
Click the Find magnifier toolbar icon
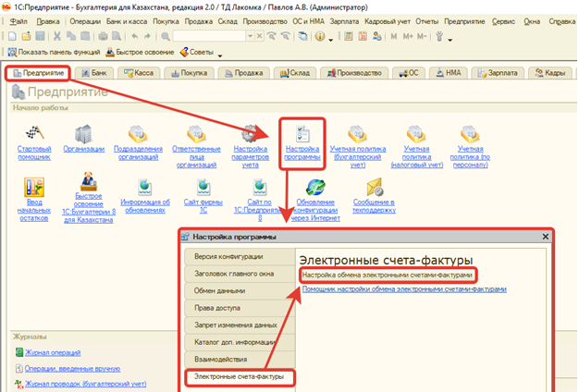165,36
